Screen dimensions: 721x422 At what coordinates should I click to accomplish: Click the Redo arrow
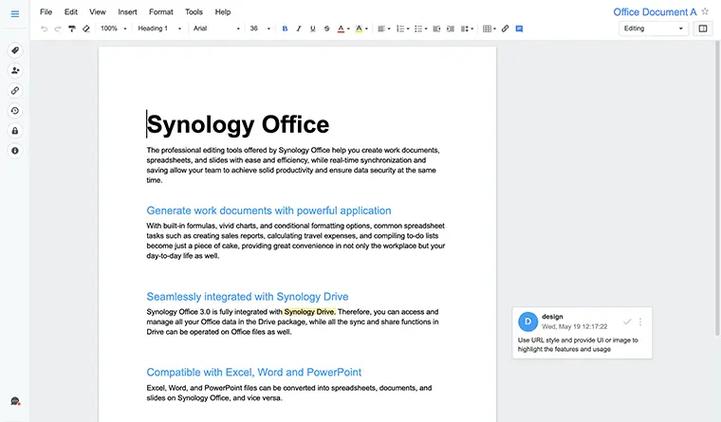tap(58, 29)
